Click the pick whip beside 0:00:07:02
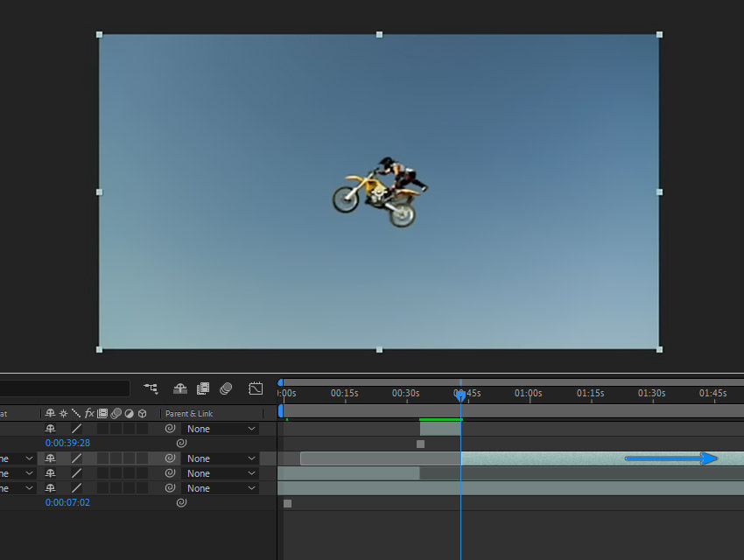 click(x=181, y=502)
